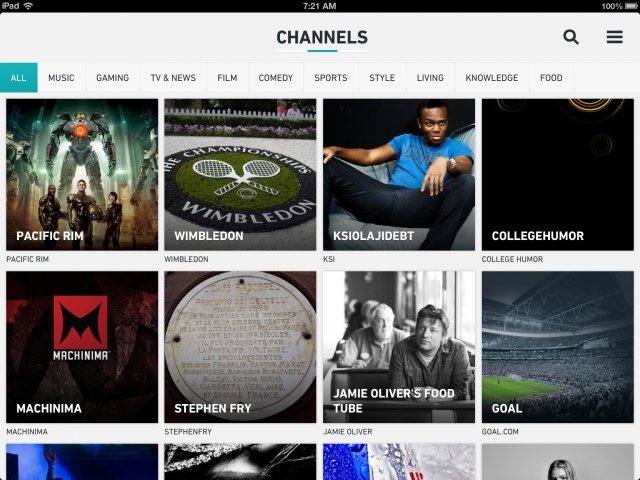Open the TV & NEWS tab
Viewport: 640px width, 480px height.
tap(173, 78)
